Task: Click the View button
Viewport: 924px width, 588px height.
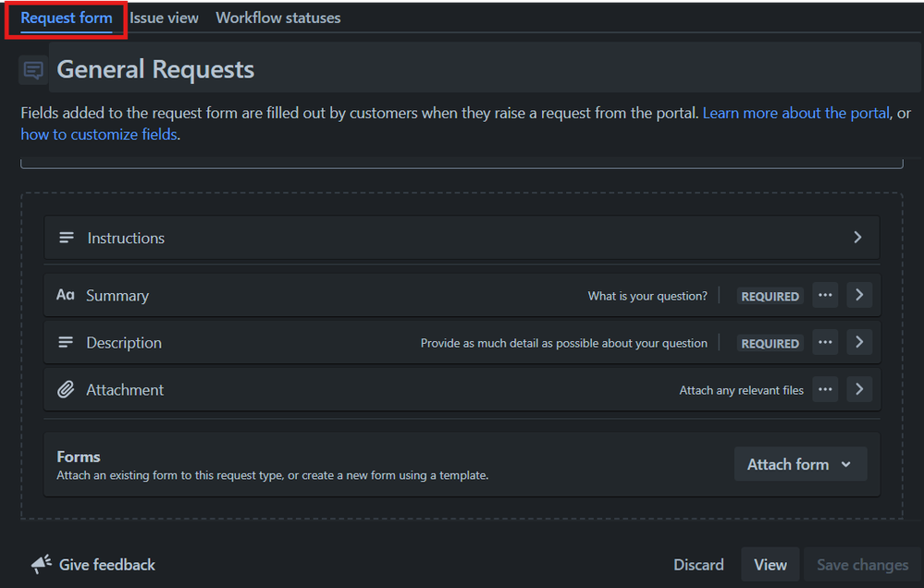Action: pos(770,564)
